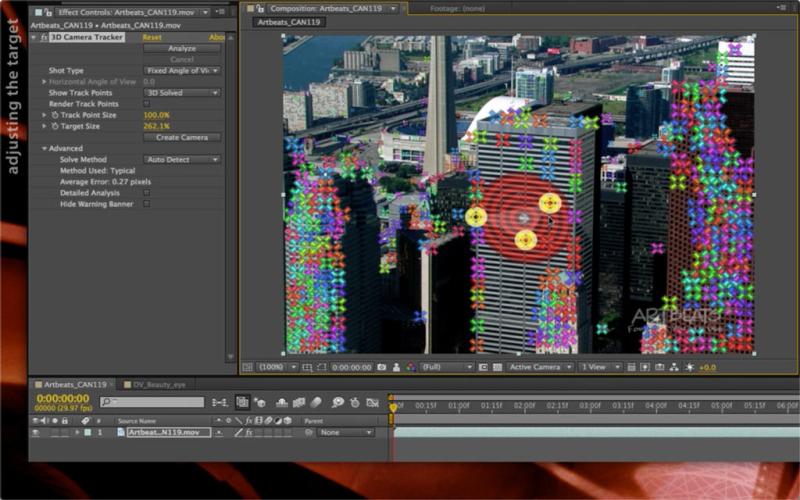Screen dimensions: 800x500
Task: Take a snapshot with the camera icon
Action: pyautogui.click(x=381, y=367)
